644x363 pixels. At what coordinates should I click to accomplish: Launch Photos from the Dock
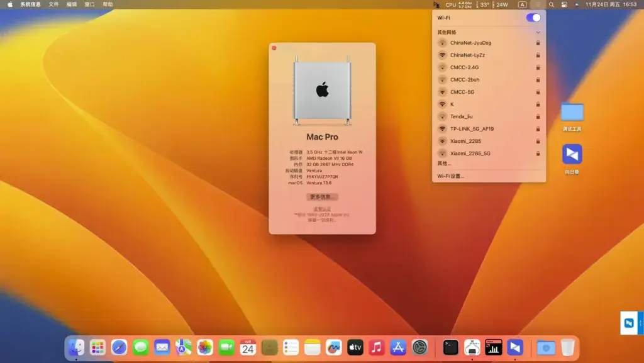[x=205, y=347]
